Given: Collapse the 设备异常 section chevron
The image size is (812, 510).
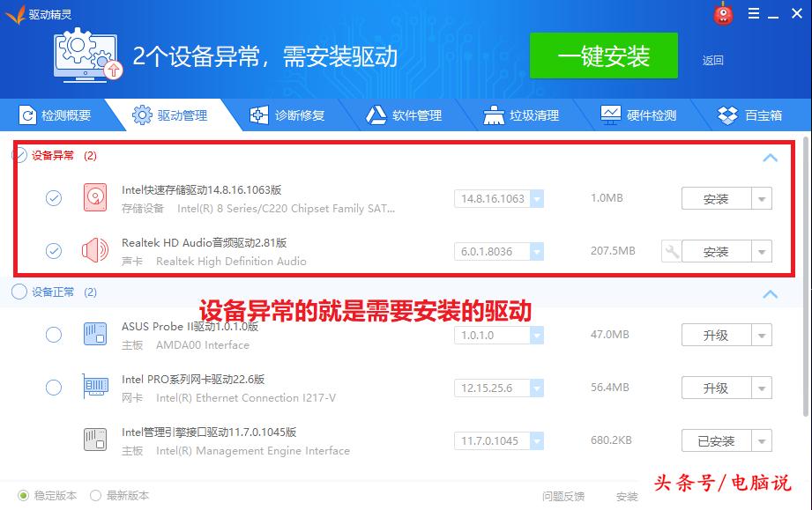Looking at the screenshot, I should tap(770, 156).
